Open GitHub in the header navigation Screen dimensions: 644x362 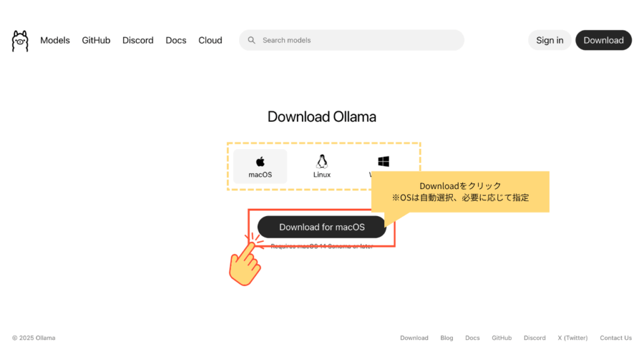(x=96, y=40)
